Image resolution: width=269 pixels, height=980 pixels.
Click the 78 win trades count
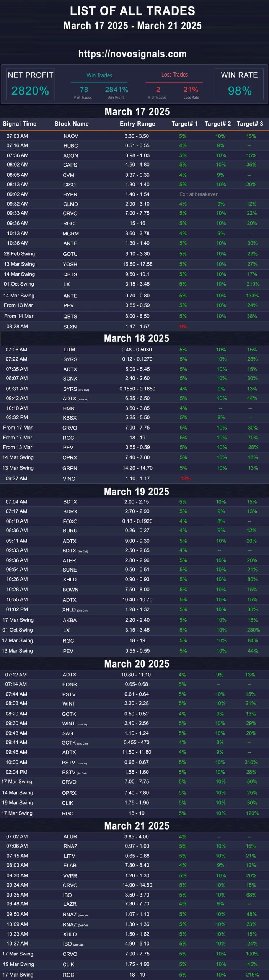coord(84,90)
